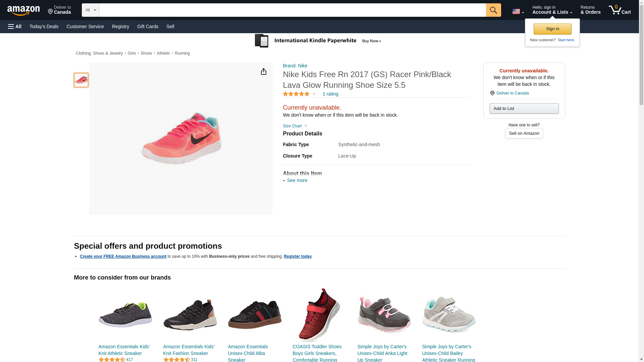Go to Gift Cards menu item

(148, 26)
